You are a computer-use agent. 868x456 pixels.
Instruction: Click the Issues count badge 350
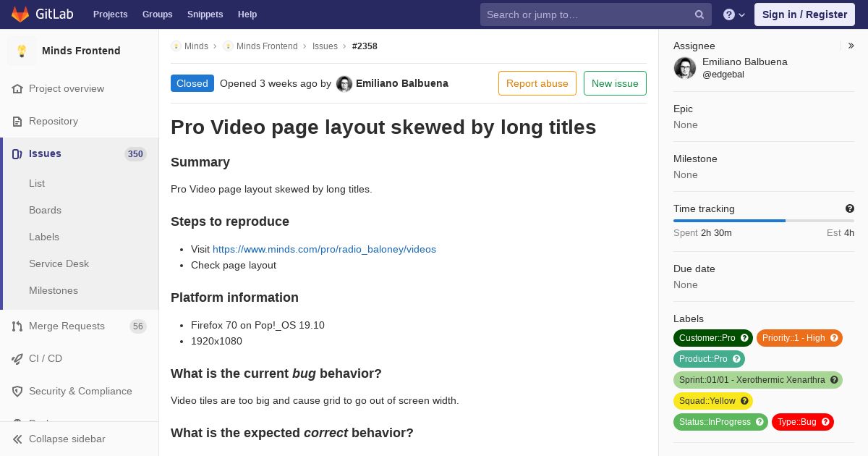(x=135, y=154)
